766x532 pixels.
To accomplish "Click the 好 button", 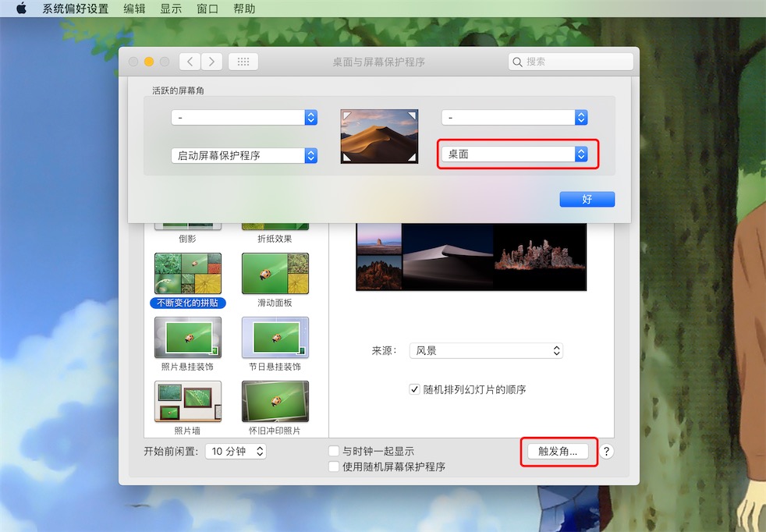I will [587, 199].
